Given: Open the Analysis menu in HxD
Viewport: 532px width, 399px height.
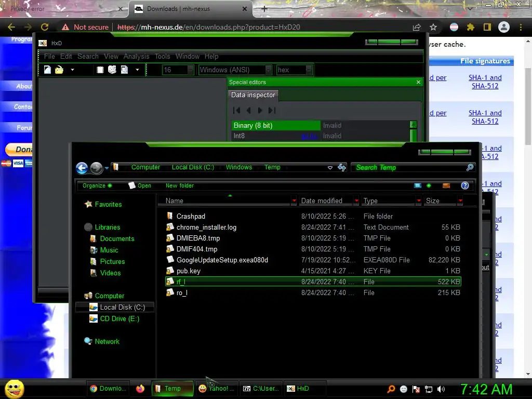Looking at the screenshot, I should [x=137, y=56].
